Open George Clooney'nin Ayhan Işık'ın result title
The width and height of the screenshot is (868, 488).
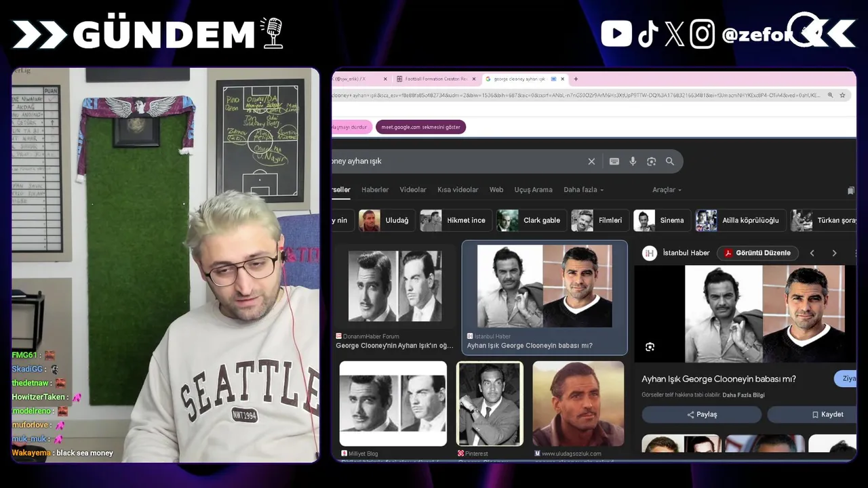pos(395,346)
